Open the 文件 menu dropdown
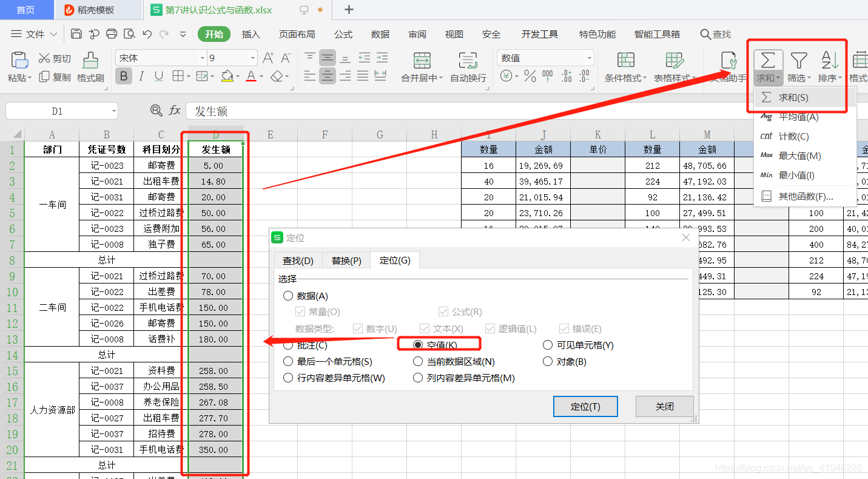This screenshot has width=868, height=479. (x=34, y=34)
